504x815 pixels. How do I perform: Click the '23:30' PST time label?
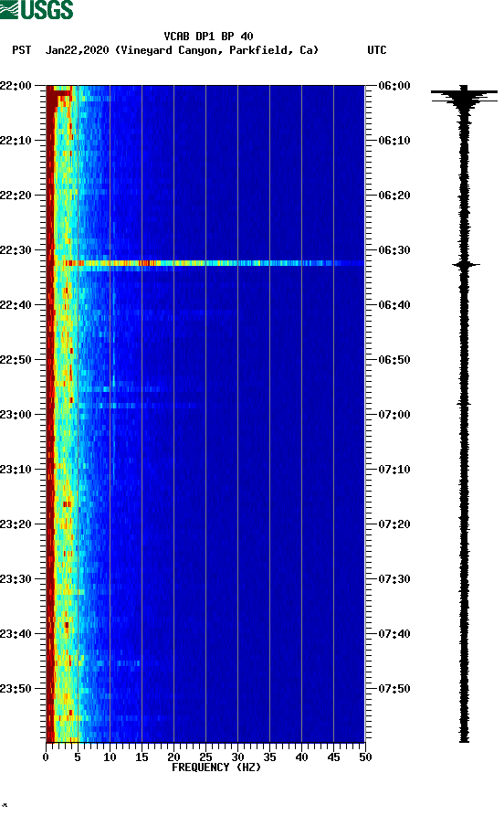(16, 579)
